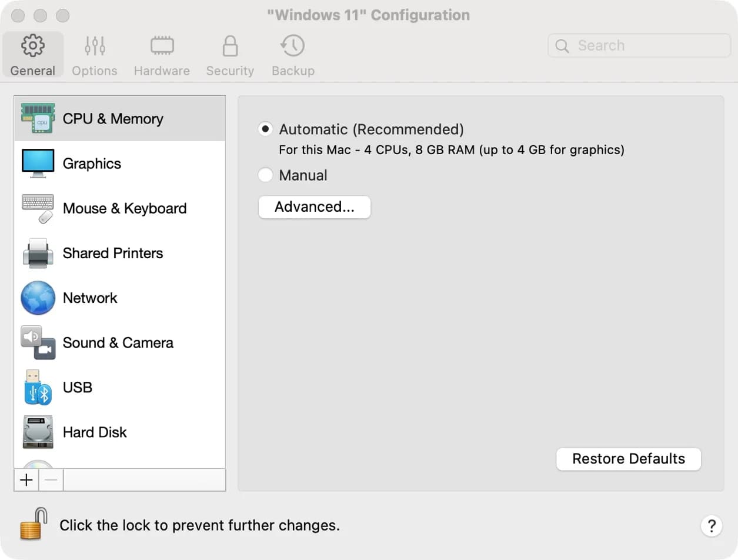The image size is (738, 560).
Task: Click "Click the lock to prevent further changes" text
Action: [x=200, y=525]
